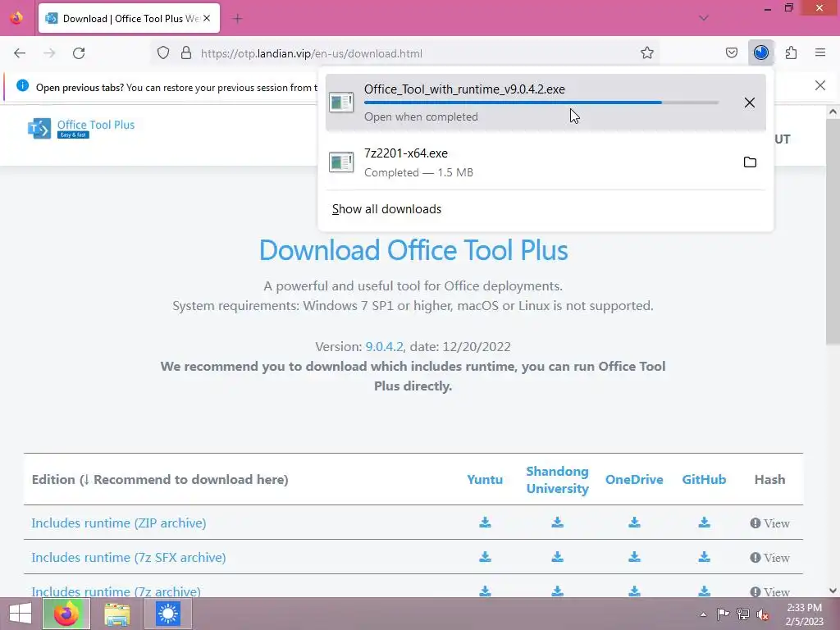Toggle the downloads toolbar button
840x630 pixels.
[761, 53]
